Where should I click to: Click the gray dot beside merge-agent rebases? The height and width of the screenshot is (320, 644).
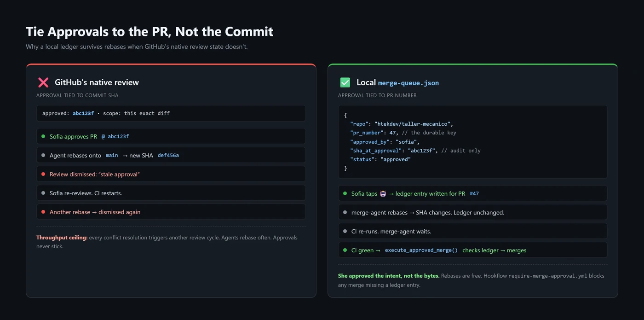pos(345,212)
